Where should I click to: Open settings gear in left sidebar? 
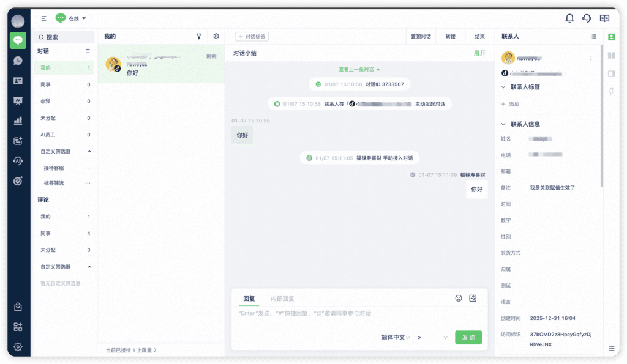tap(18, 347)
